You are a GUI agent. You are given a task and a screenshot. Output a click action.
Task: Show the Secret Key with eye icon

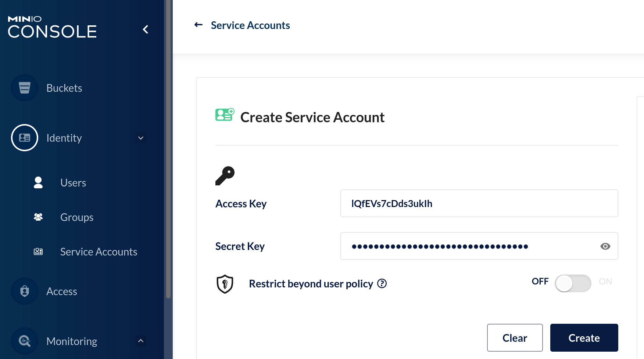605,246
